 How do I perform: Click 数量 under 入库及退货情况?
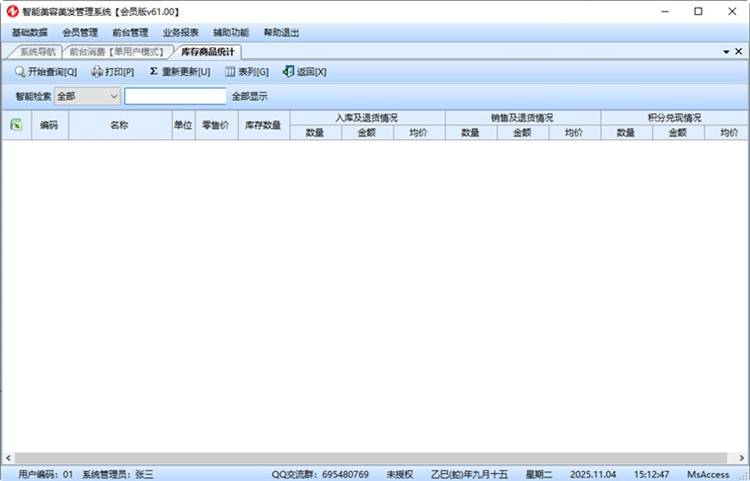pos(316,132)
